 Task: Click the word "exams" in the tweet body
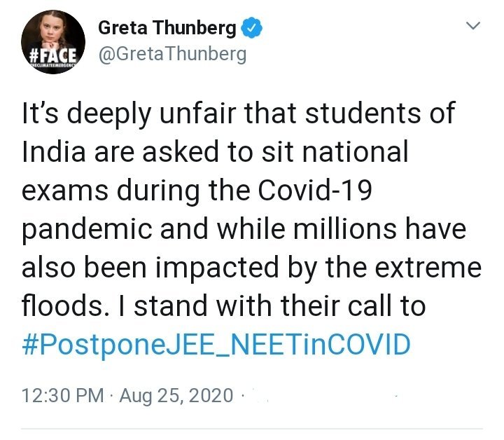tap(65, 191)
